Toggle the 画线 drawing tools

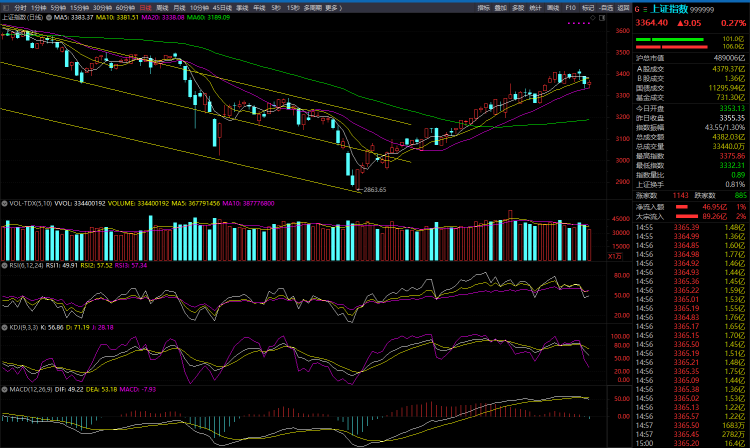click(552, 7)
